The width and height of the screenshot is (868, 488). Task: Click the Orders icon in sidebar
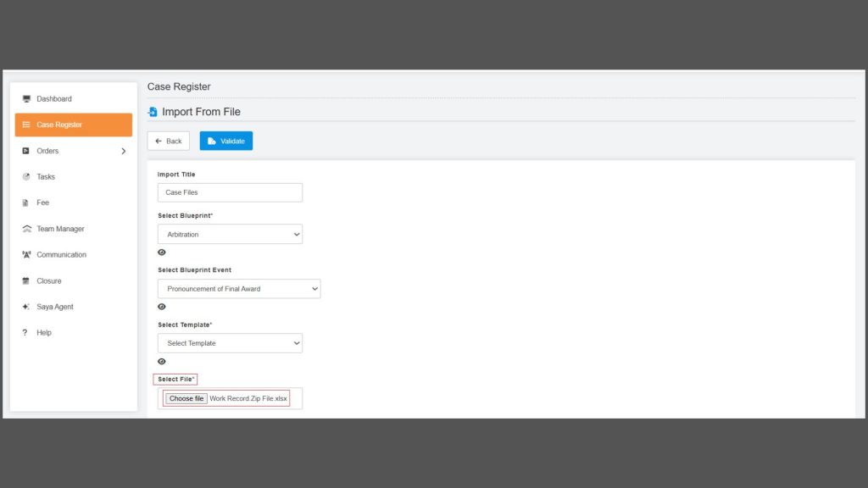[26, 151]
